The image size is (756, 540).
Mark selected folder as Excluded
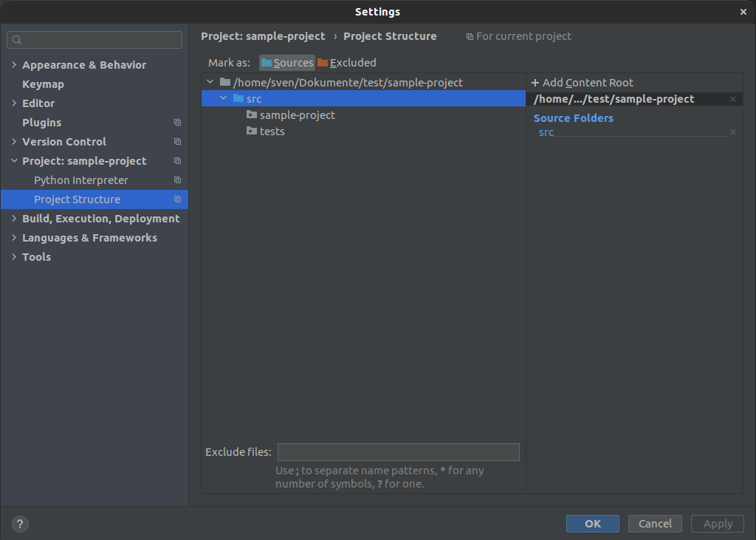point(346,63)
